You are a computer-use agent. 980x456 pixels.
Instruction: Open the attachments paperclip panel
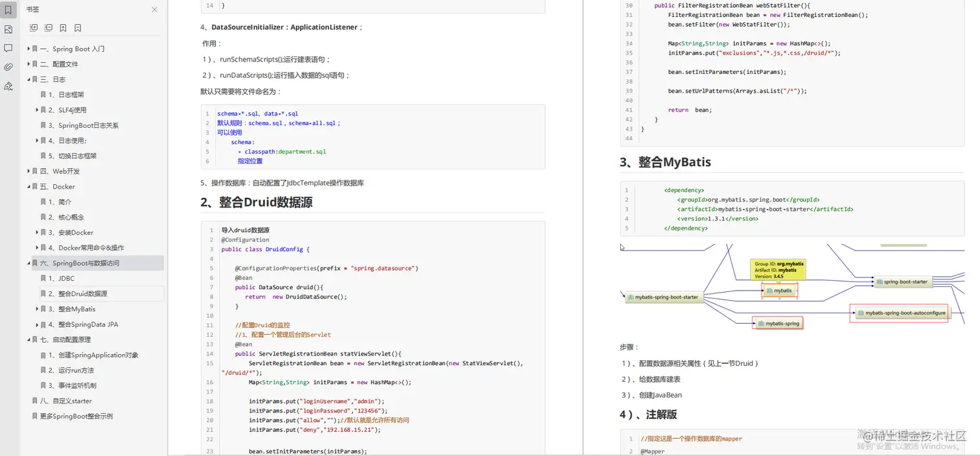click(8, 67)
